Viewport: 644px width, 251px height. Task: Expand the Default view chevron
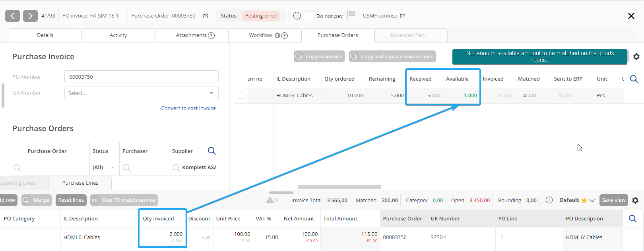tap(592, 200)
